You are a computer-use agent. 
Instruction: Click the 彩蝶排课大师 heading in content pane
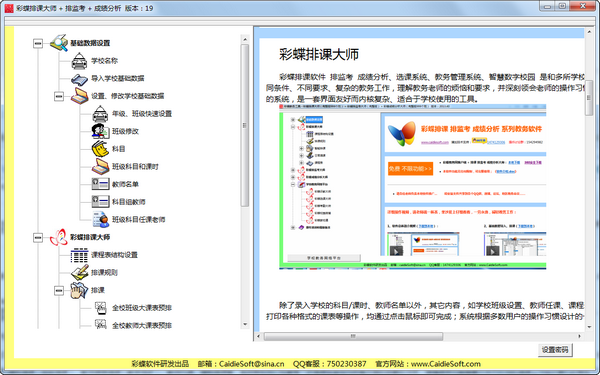[x=319, y=54]
